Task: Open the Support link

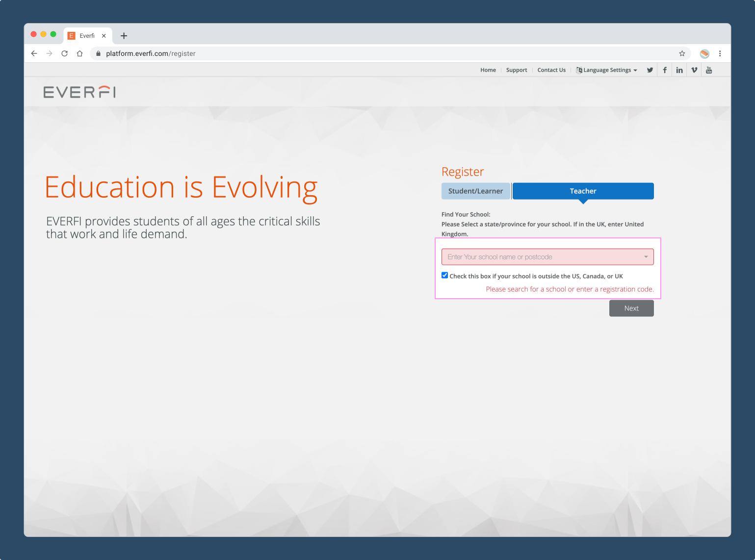Action: click(517, 70)
